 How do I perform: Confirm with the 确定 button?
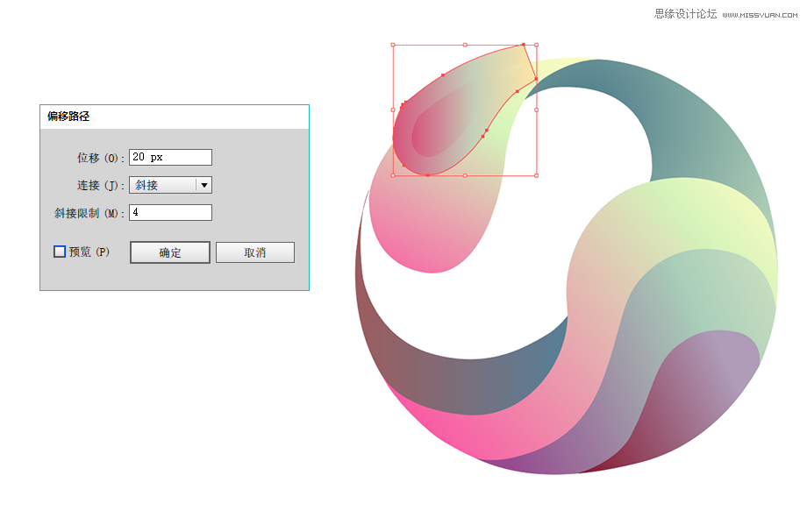coord(170,252)
